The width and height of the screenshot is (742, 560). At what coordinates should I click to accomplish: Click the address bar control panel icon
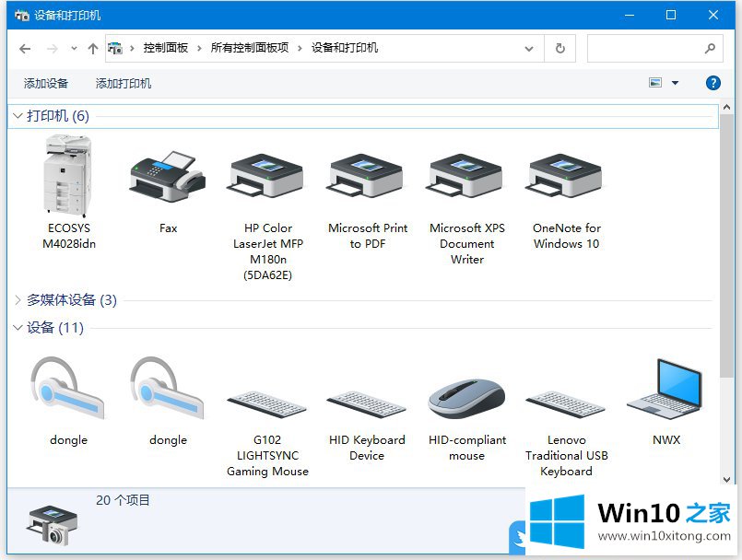(115, 48)
